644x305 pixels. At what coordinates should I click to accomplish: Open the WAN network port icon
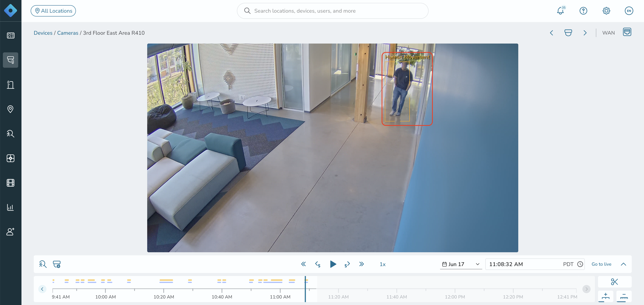[627, 32]
